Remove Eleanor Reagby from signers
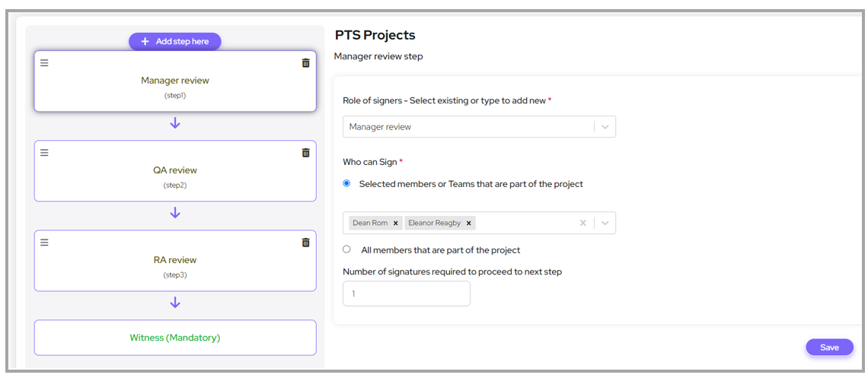This screenshot has height=378, width=868. 469,224
